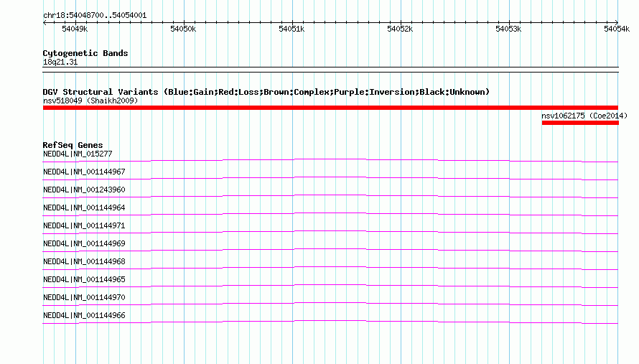This screenshot has width=639, height=364.
Task: Open transcript NEDD4L|NM_001144970
Action: (84, 297)
